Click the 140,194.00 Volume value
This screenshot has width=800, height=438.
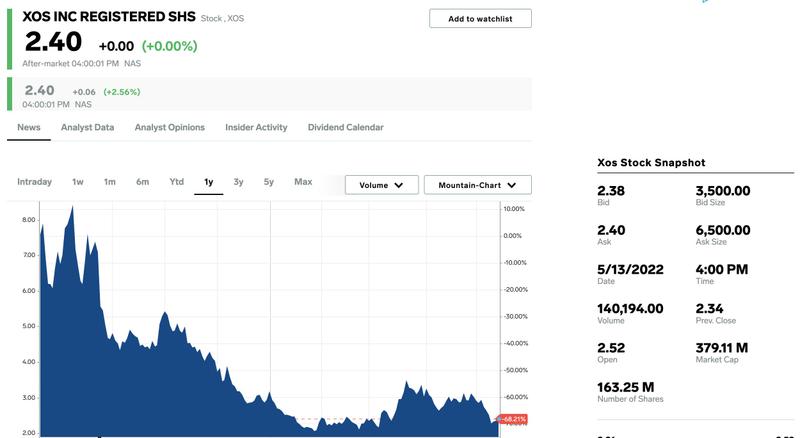[630, 309]
